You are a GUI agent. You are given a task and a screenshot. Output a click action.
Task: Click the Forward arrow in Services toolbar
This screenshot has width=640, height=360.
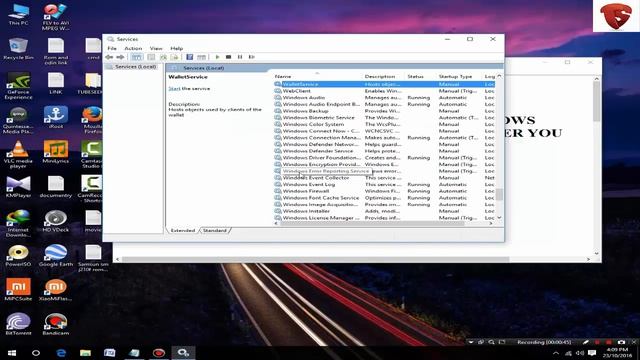pyautogui.click(x=120, y=57)
